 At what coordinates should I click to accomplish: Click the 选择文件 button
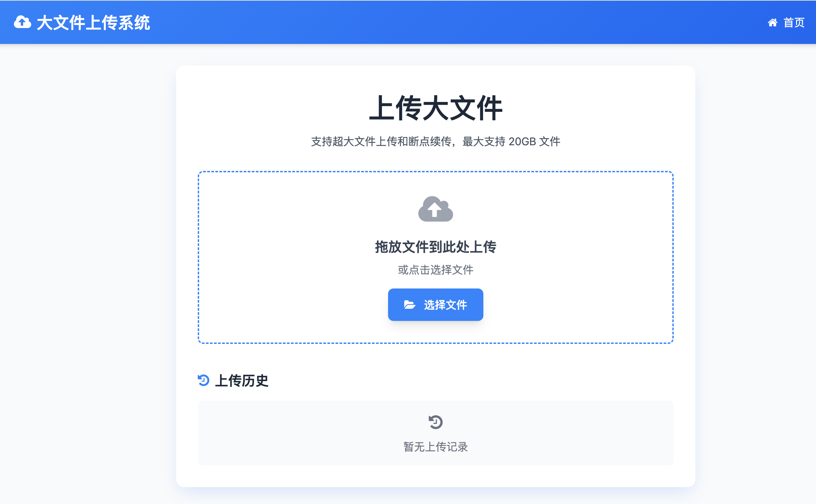[x=435, y=305]
